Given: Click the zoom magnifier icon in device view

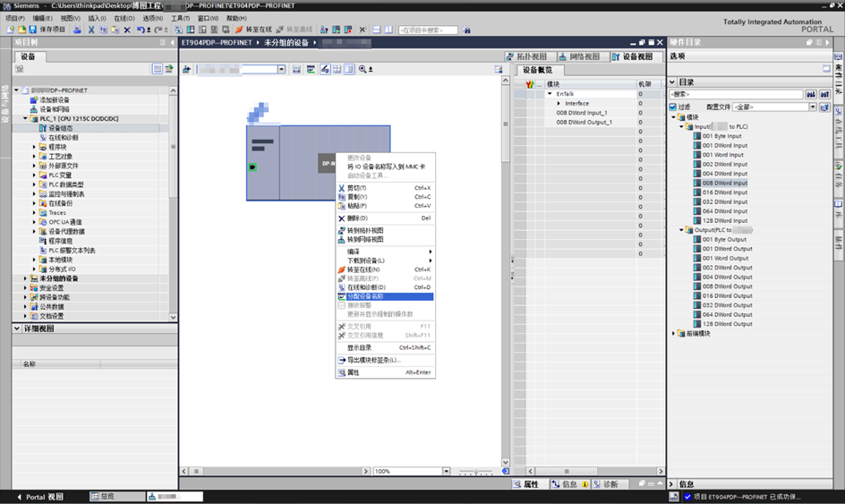Looking at the screenshot, I should [363, 69].
